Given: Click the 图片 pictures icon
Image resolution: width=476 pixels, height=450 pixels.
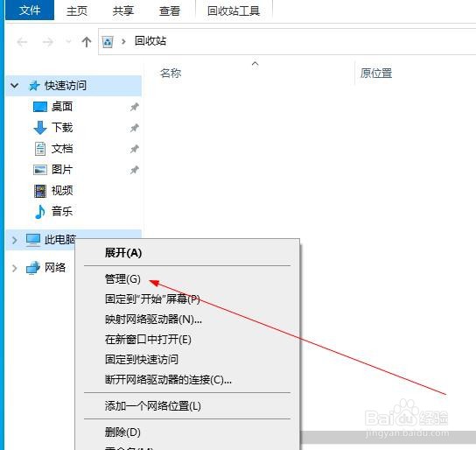Looking at the screenshot, I should [40, 170].
